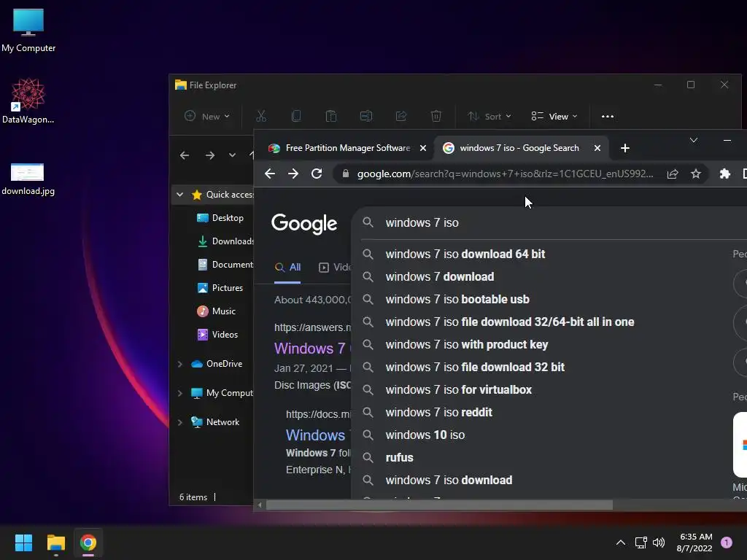Click the padlock site info icon
The image size is (747, 560).
(346, 174)
